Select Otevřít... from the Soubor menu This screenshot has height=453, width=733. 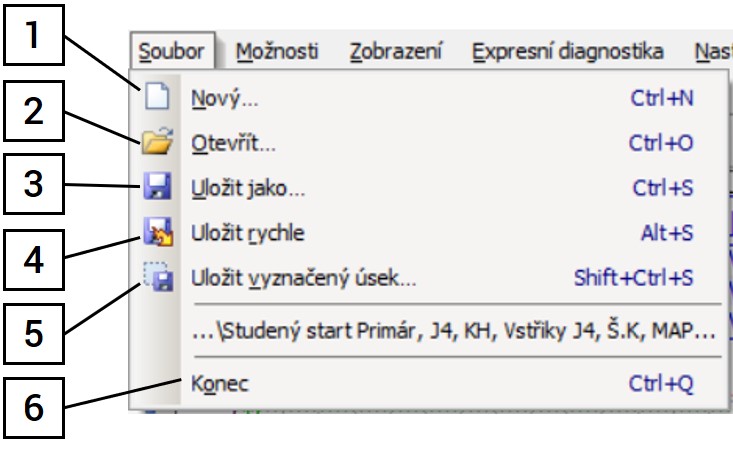pos(233,144)
